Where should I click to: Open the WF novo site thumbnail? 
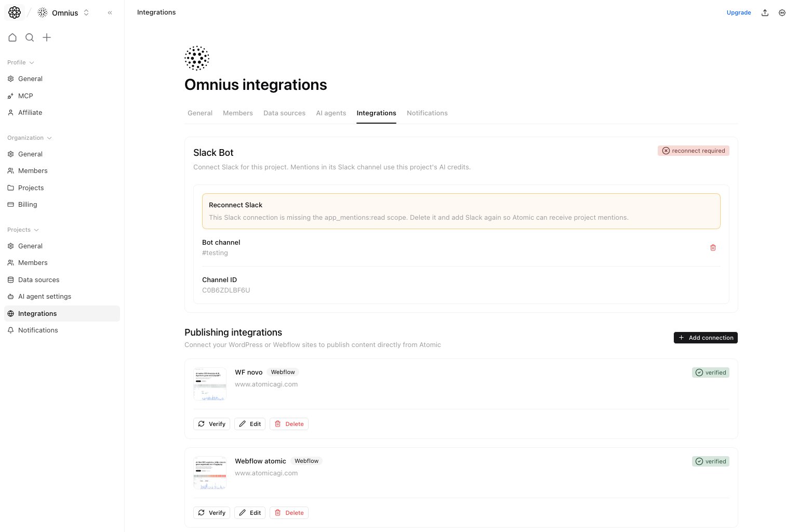pos(210,384)
